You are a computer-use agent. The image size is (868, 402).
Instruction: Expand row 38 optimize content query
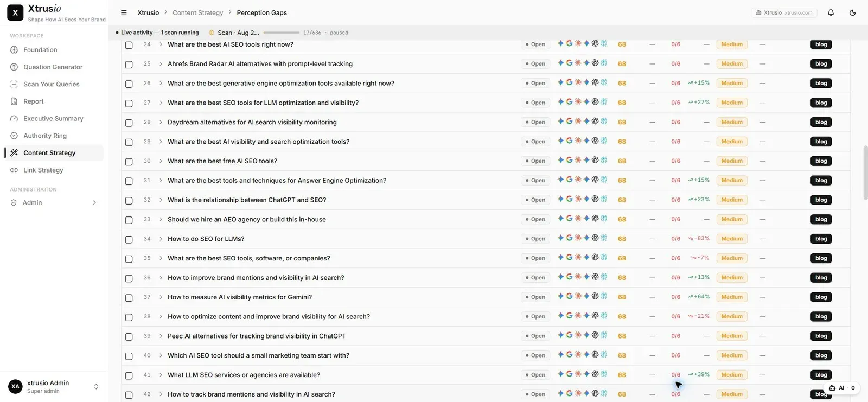point(161,316)
